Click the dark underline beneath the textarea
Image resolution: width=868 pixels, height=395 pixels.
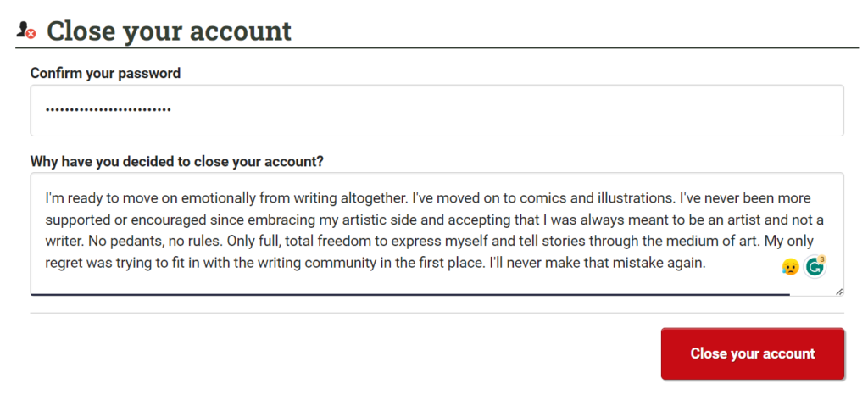(407, 294)
